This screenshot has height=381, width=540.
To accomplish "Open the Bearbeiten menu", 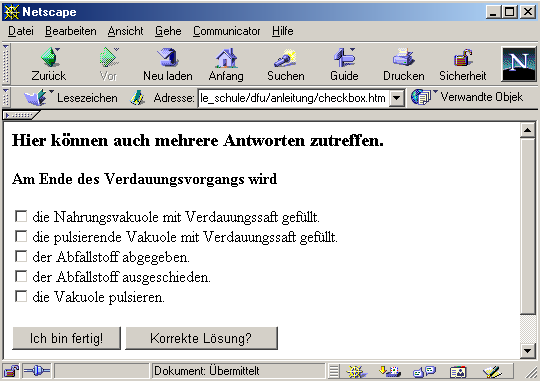I will pos(71,31).
